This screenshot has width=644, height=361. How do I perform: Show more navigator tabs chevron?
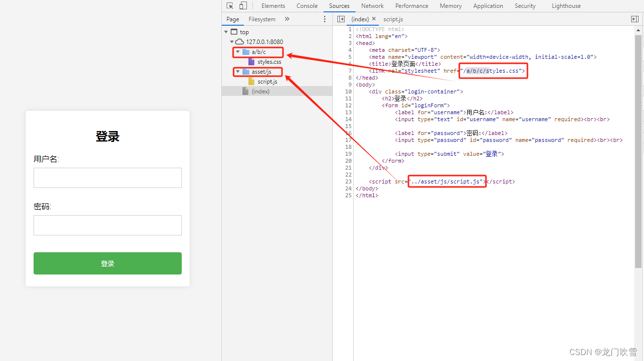pyautogui.click(x=287, y=19)
